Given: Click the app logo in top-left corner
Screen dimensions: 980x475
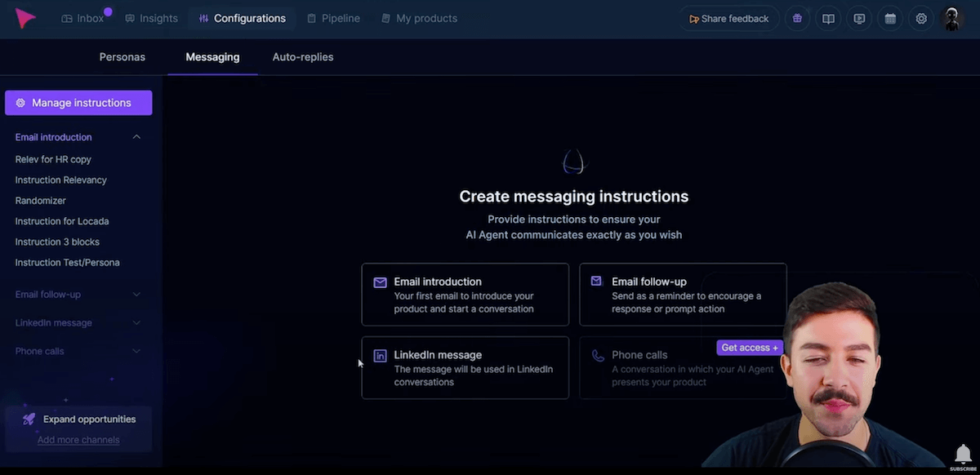Looking at the screenshot, I should (x=26, y=18).
